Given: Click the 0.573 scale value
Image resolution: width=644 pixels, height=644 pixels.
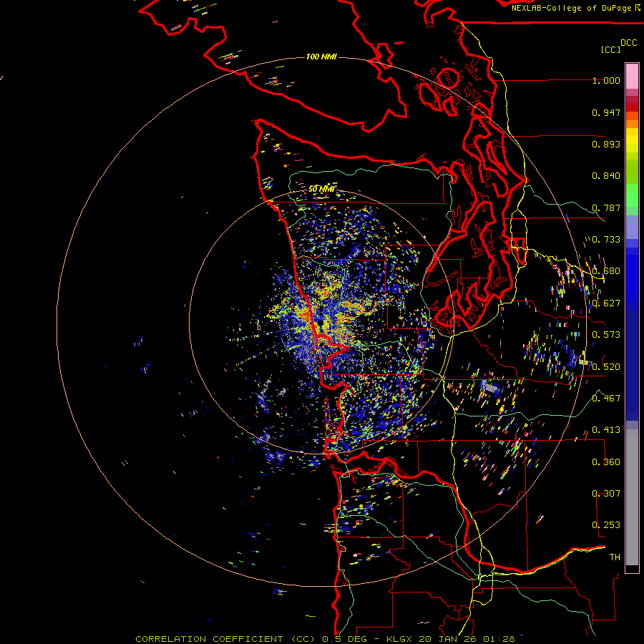Looking at the screenshot, I should (606, 335).
